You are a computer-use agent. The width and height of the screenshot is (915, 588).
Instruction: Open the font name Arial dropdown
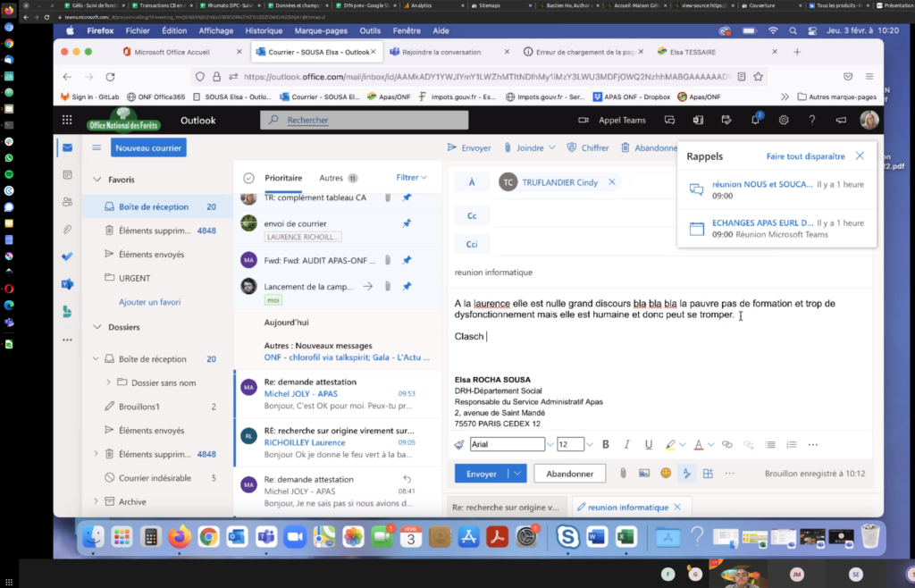click(x=506, y=444)
